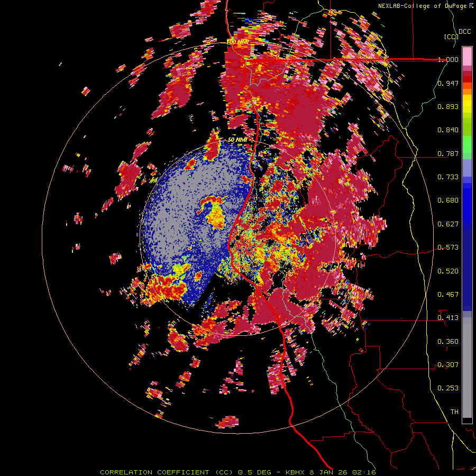476x476 pixels.
Task: Click the 0.680 legend value
Action: (448, 200)
